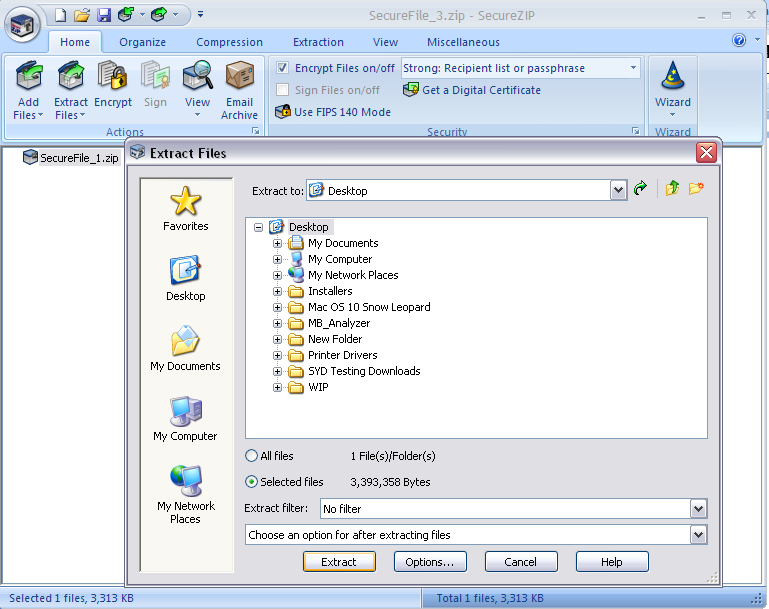Image resolution: width=769 pixels, height=609 pixels.
Task: Click the green go-to-folder arrow icon
Action: pos(640,188)
